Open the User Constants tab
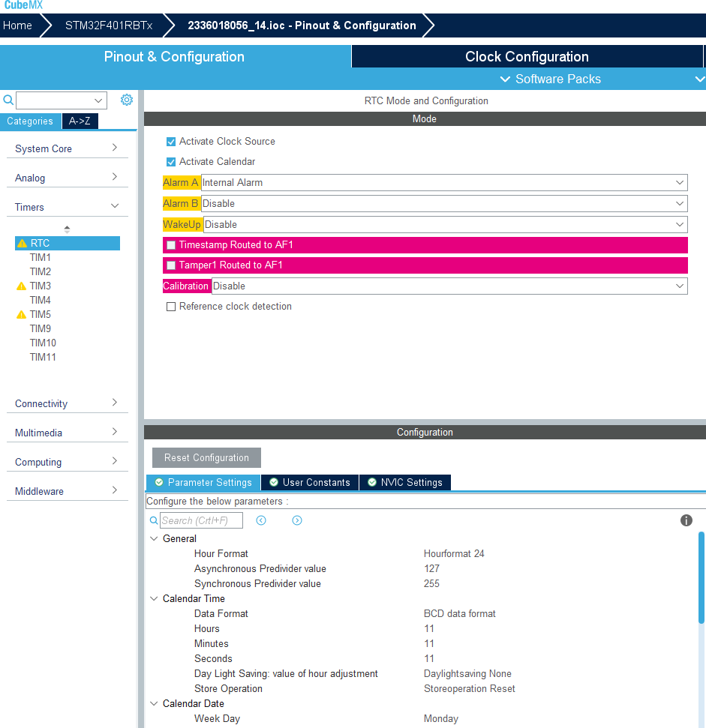 pyautogui.click(x=310, y=482)
